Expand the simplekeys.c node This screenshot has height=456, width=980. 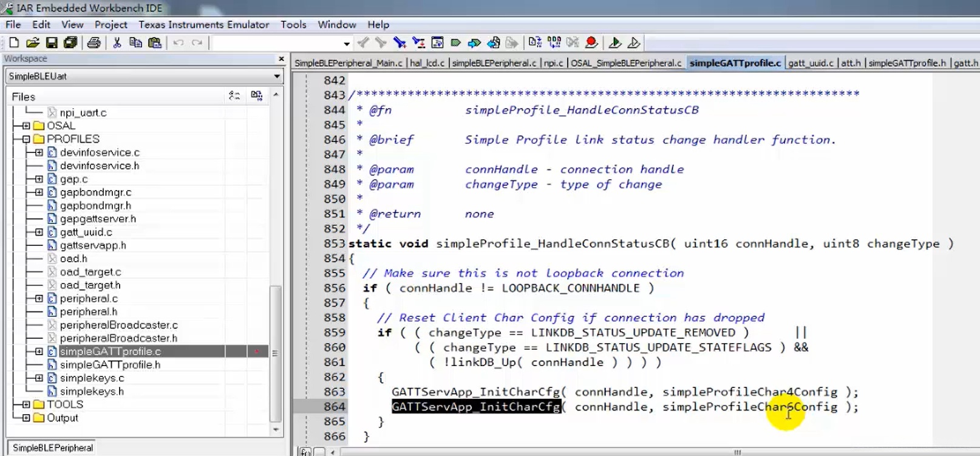(39, 378)
